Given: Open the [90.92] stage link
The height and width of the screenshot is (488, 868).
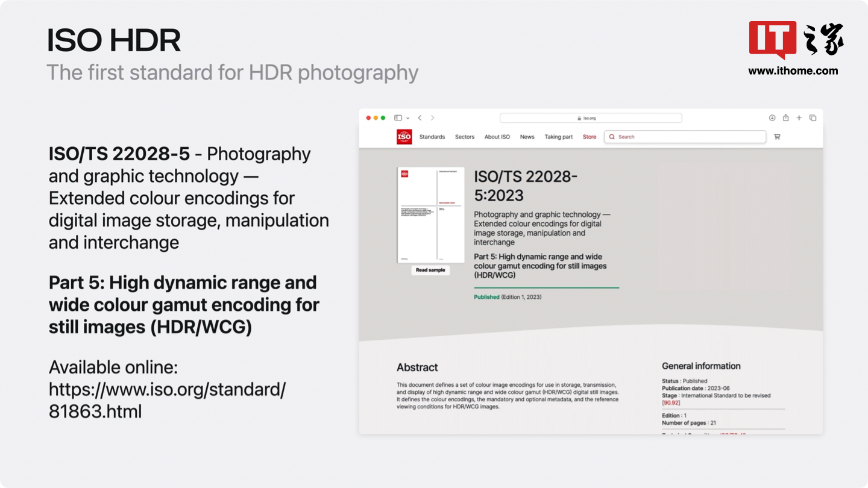Looking at the screenshot, I should point(671,402).
